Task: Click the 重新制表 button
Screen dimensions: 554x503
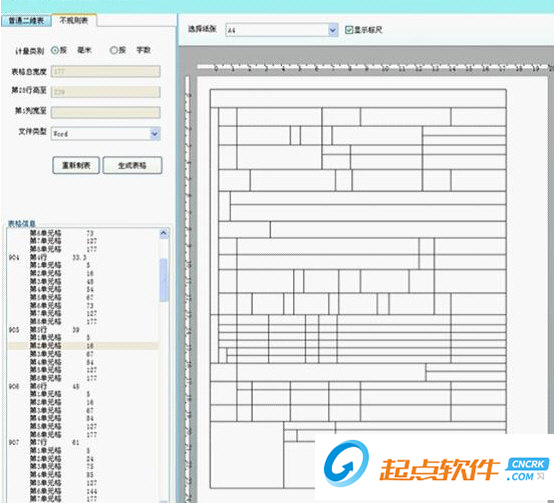Action: [76, 165]
